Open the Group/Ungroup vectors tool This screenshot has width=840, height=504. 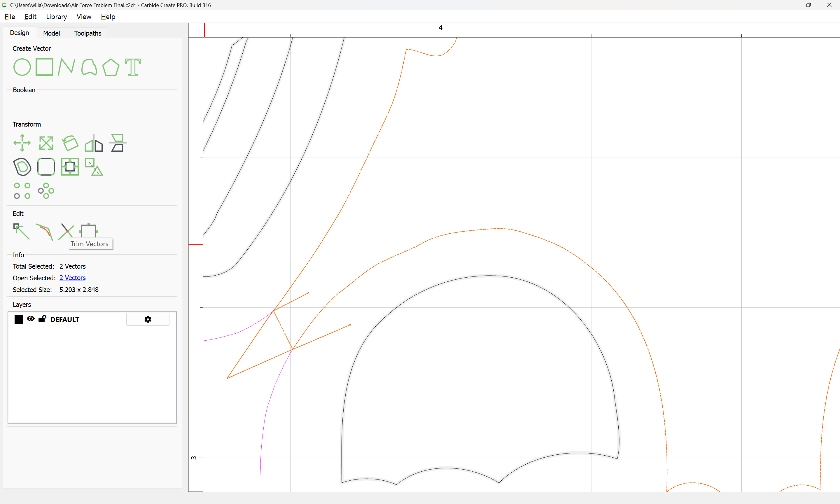(x=94, y=167)
